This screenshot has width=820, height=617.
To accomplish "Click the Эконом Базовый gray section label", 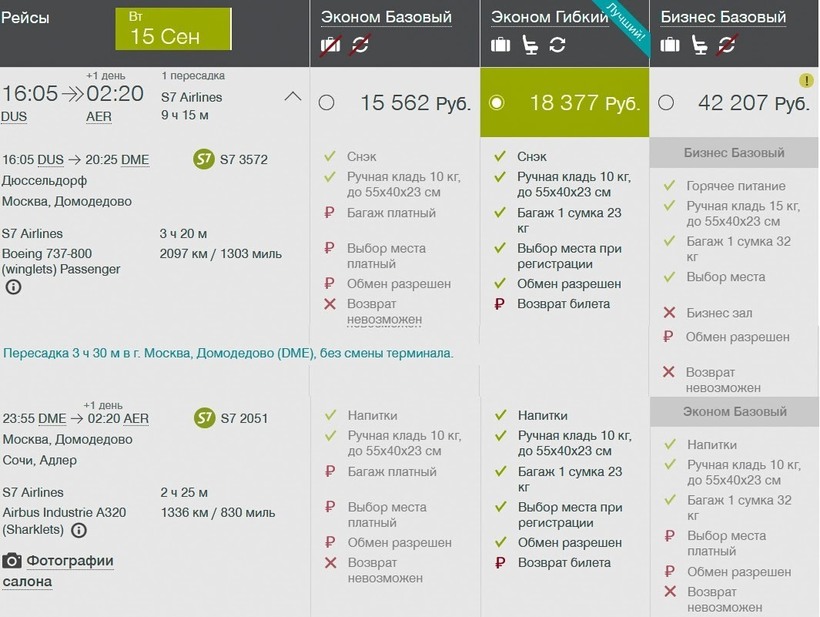I will tap(735, 412).
